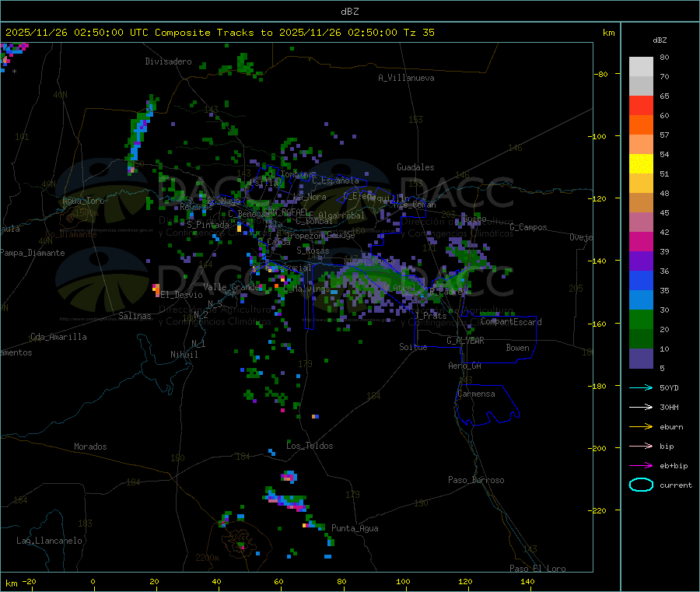The width and height of the screenshot is (700, 592).
Task: Click the Cda_Amarilla map label
Action: (x=58, y=337)
